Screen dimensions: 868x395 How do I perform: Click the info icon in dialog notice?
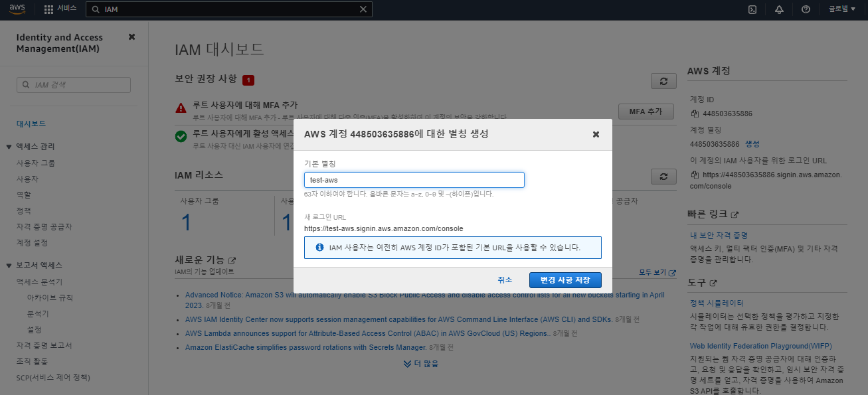(x=319, y=247)
